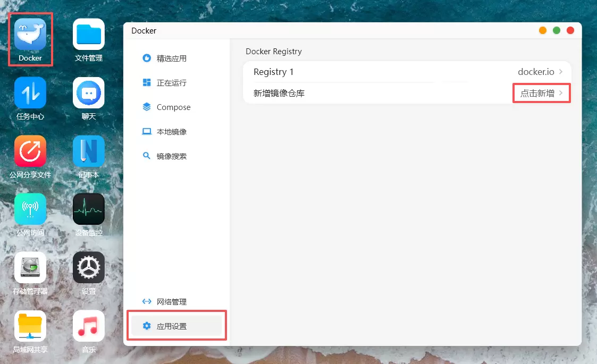The height and width of the screenshot is (364, 597).
Task: Open the 音乐 music app icon
Action: tap(88, 326)
